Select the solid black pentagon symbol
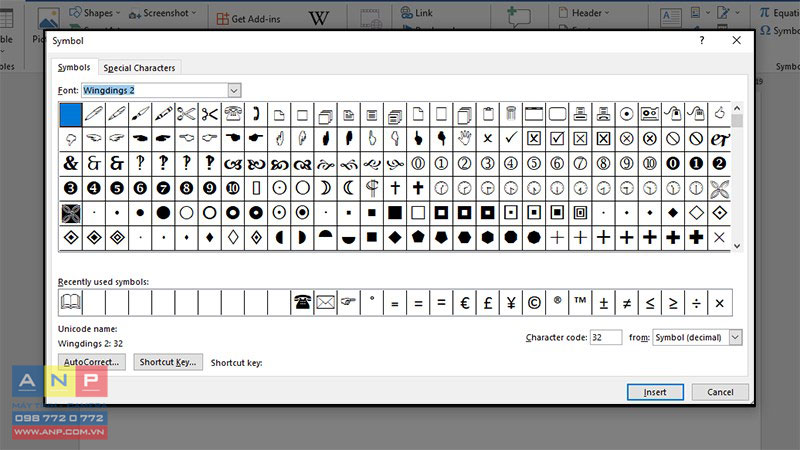 pos(418,237)
